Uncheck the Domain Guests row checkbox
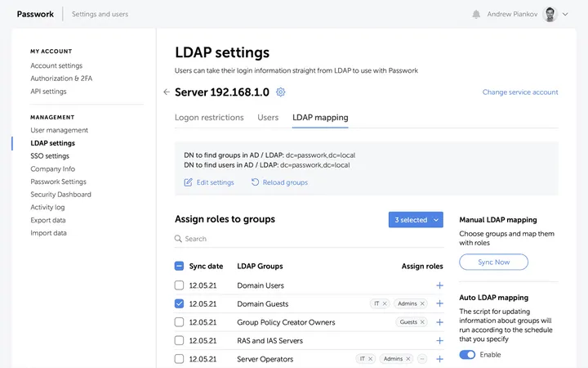 tap(179, 303)
